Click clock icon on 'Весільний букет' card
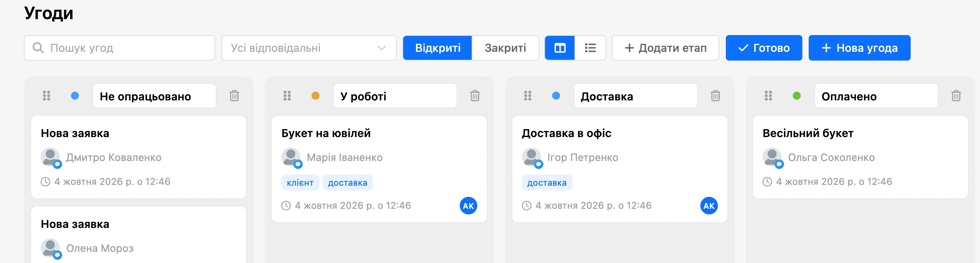Image resolution: width=980 pixels, height=263 pixels. 767,182
